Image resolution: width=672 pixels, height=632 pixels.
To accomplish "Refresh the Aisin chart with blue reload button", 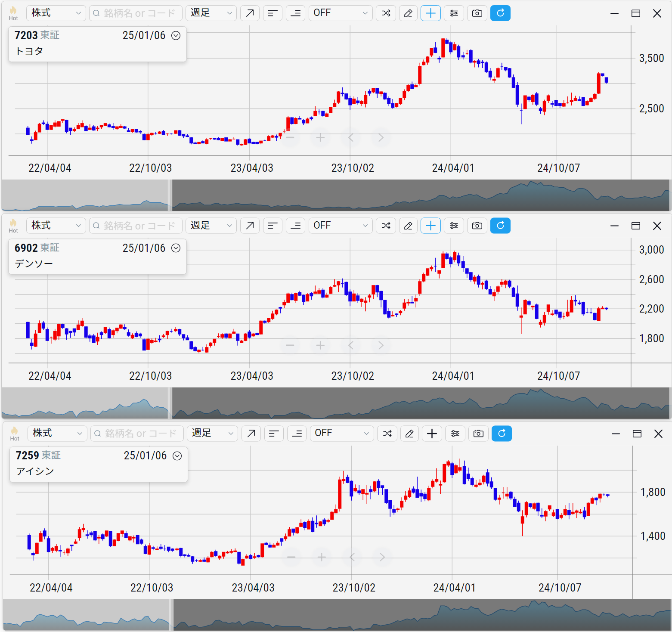I will [x=502, y=433].
